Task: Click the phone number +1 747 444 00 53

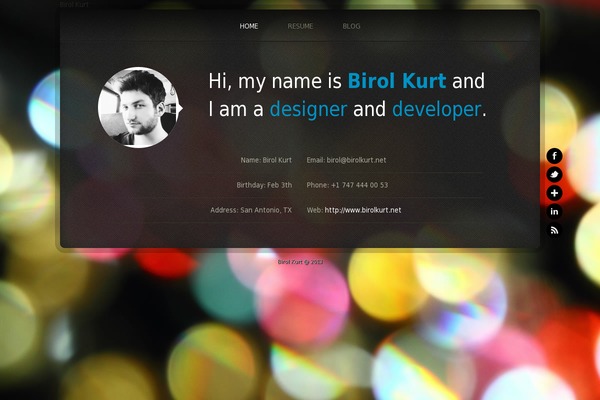Action: tap(359, 185)
